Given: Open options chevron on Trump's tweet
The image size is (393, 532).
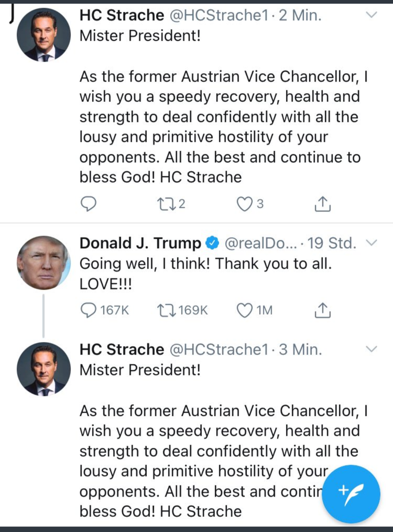Looking at the screenshot, I should tap(373, 243).
